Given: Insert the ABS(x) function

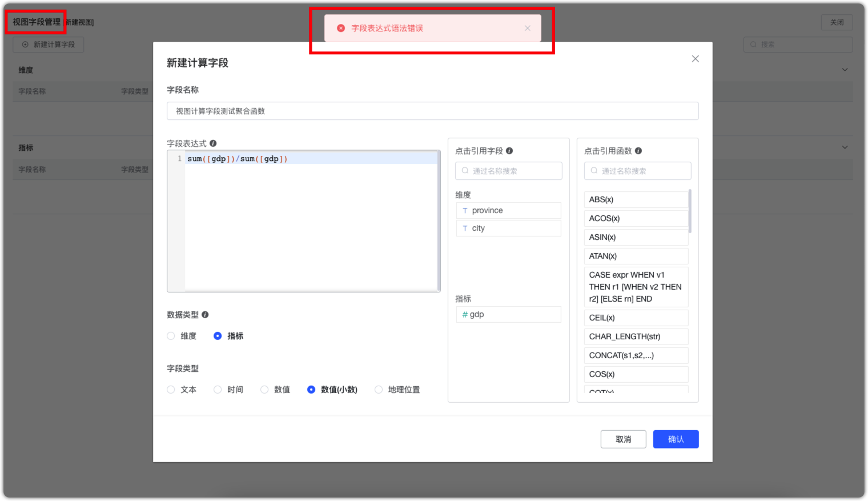Looking at the screenshot, I should click(x=636, y=200).
